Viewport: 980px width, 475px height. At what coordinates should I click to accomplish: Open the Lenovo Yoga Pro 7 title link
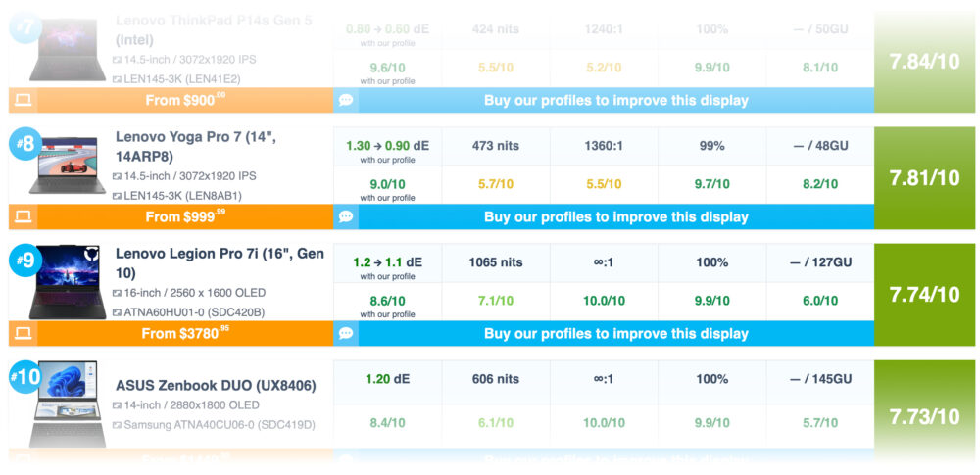(x=196, y=146)
